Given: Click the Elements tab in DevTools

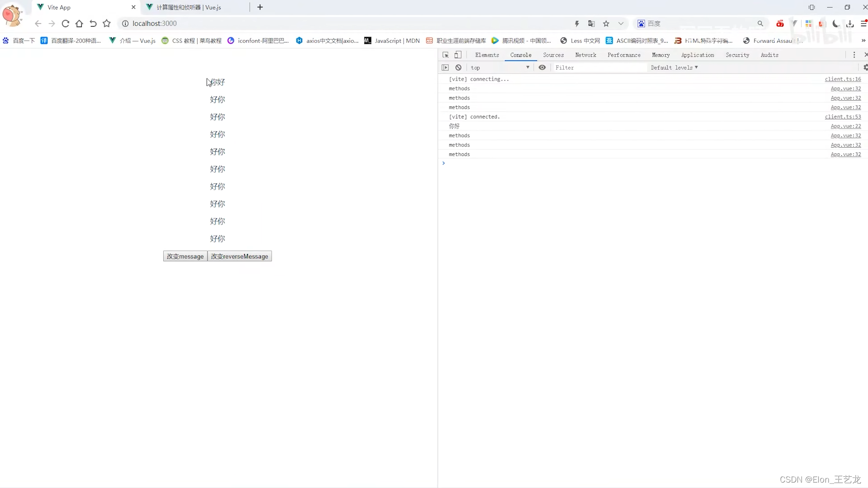Looking at the screenshot, I should point(487,55).
